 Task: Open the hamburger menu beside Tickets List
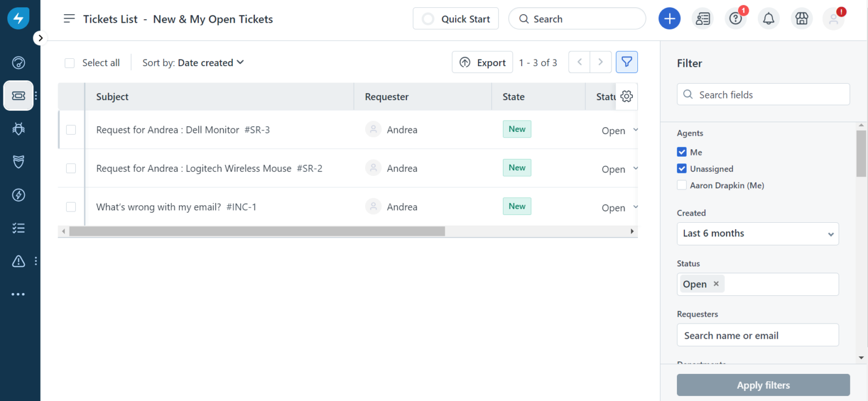pos(69,18)
